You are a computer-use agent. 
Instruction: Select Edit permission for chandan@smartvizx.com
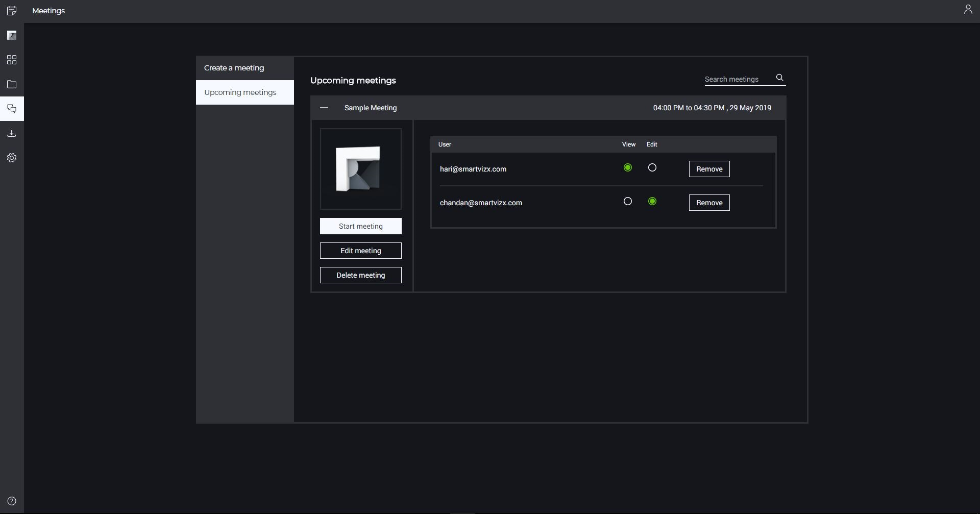tap(652, 201)
